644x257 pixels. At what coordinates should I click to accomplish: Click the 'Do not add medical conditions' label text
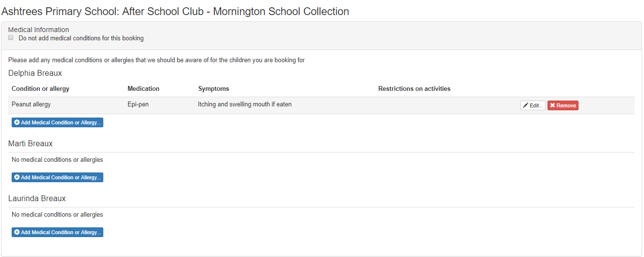pos(81,38)
